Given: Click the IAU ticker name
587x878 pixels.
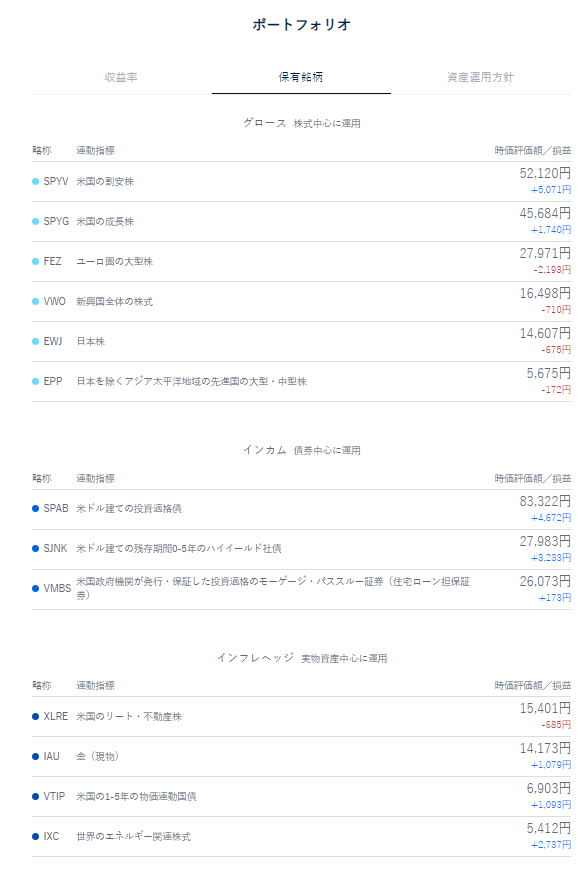Looking at the screenshot, I should click(52, 756).
